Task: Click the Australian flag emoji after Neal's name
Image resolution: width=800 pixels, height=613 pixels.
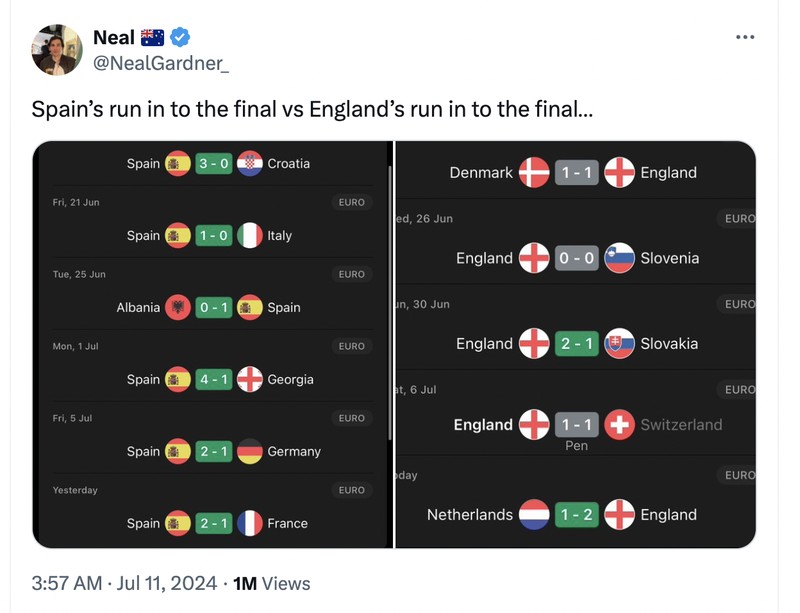Action: point(151,36)
